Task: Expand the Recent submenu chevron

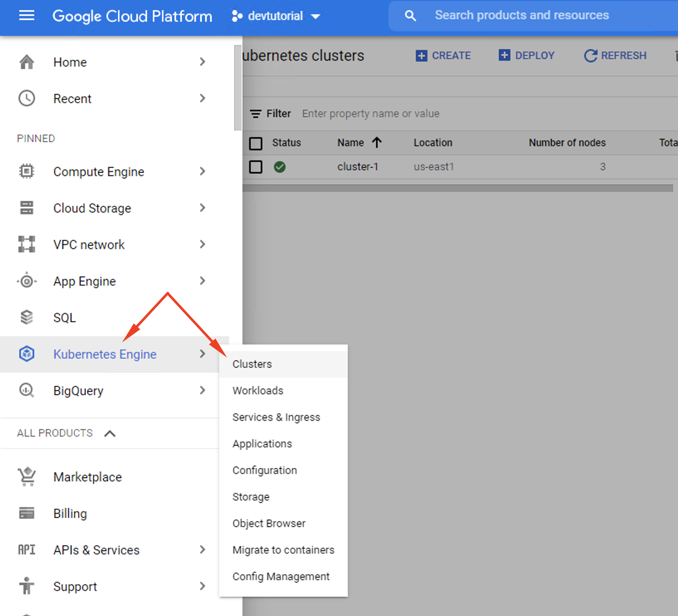Action: (202, 98)
